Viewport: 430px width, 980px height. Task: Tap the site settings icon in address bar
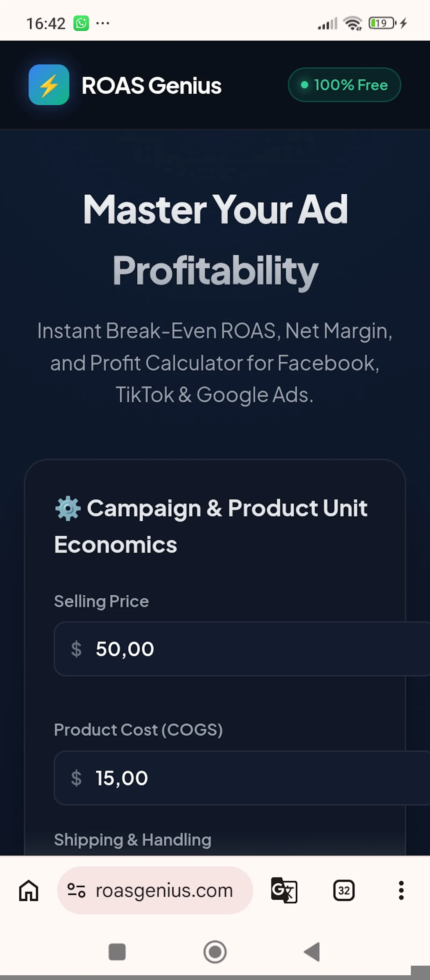click(x=76, y=891)
